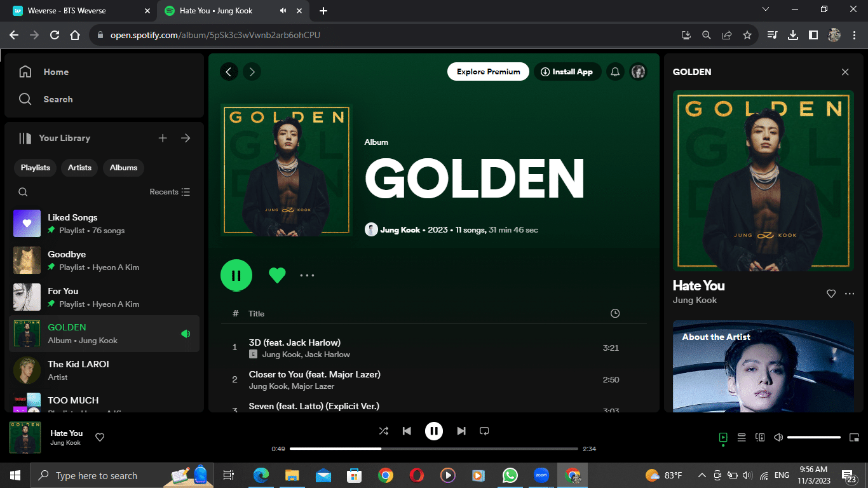Click the notifications bell icon
This screenshot has width=868, height=488.
[614, 72]
